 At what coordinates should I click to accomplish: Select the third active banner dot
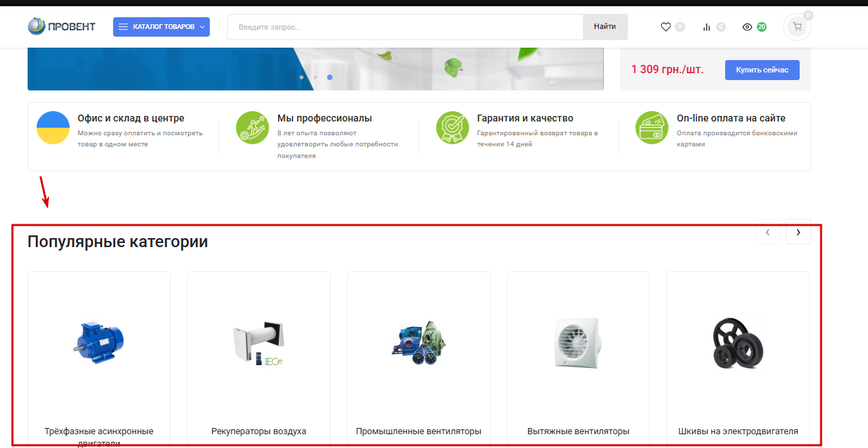330,77
